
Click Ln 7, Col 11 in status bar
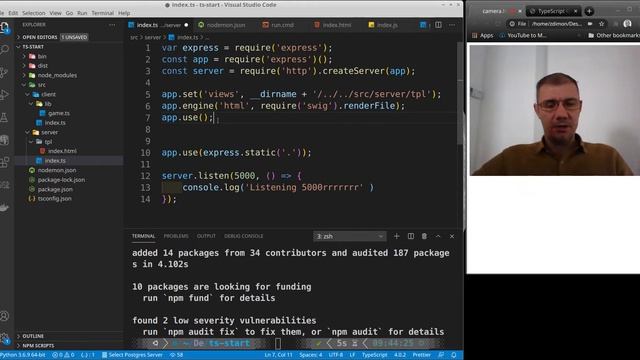278,355
